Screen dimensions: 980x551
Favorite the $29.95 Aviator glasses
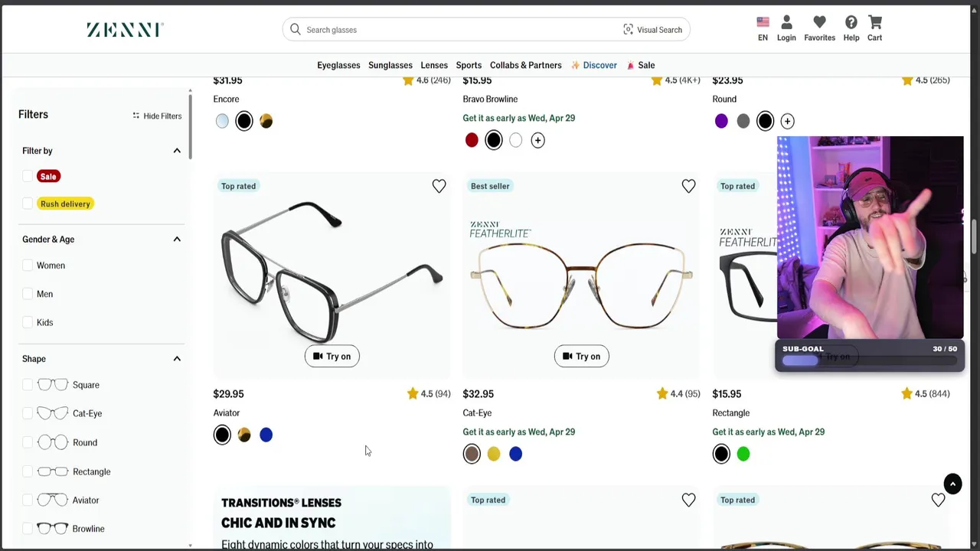pyautogui.click(x=439, y=186)
